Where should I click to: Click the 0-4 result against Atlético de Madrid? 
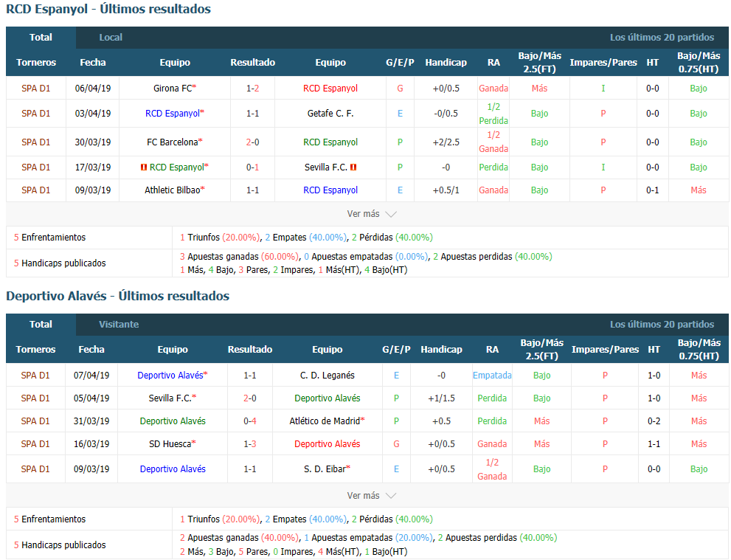coord(250,421)
